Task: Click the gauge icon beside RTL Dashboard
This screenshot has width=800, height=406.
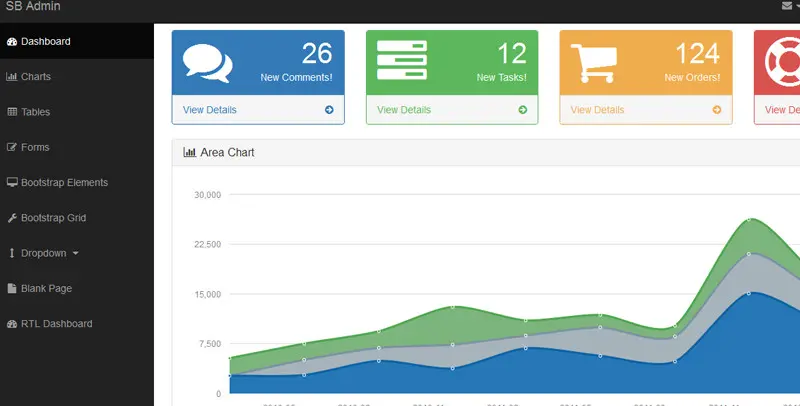Action: [x=12, y=324]
